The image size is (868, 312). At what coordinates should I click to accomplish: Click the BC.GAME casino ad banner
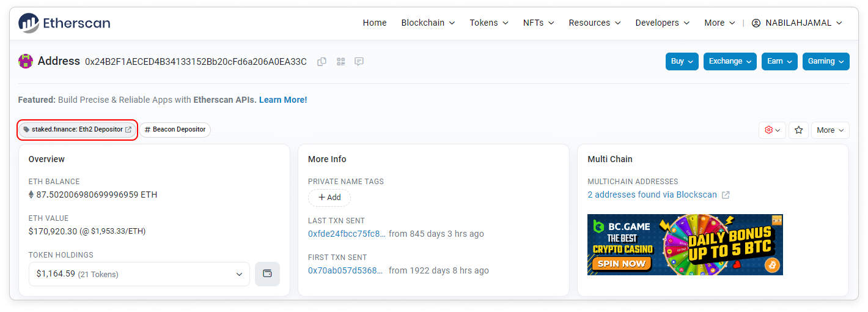685,245
